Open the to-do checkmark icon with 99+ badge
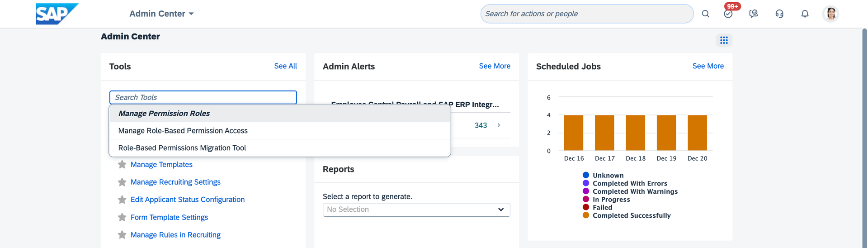868x248 pixels. (x=728, y=14)
